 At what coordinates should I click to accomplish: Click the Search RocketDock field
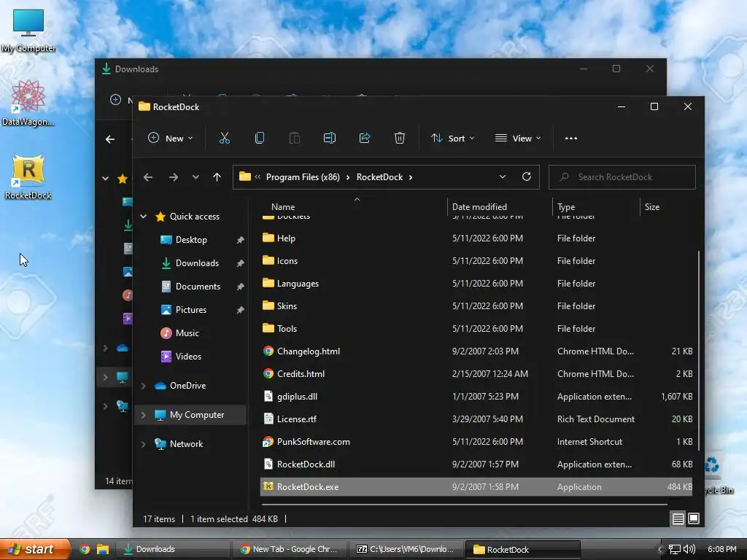622,177
